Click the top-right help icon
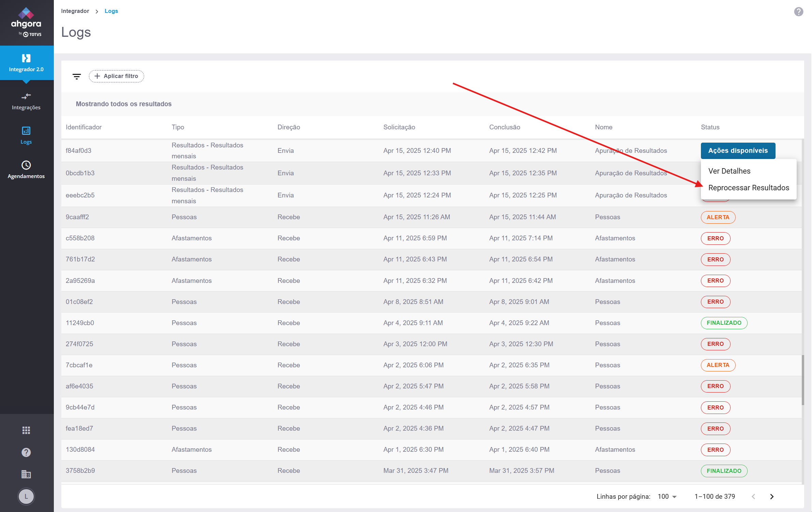The height and width of the screenshot is (512, 812). (798, 12)
